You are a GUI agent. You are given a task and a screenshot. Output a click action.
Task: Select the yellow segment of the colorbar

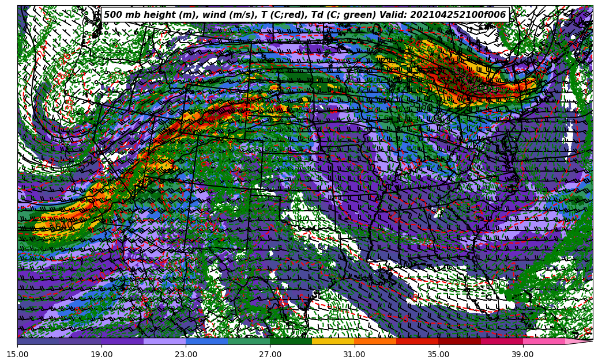333,341
